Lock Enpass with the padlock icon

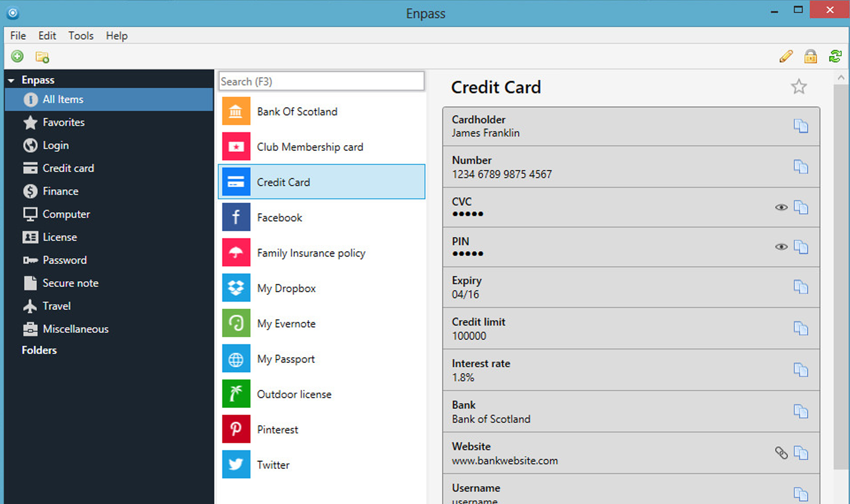coord(810,56)
